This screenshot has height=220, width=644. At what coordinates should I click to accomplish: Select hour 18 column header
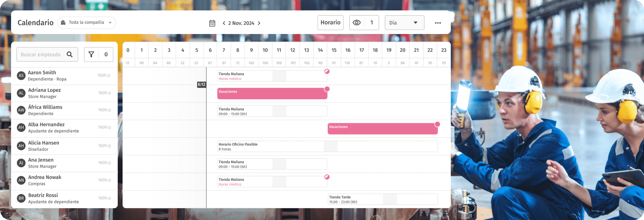(x=375, y=50)
